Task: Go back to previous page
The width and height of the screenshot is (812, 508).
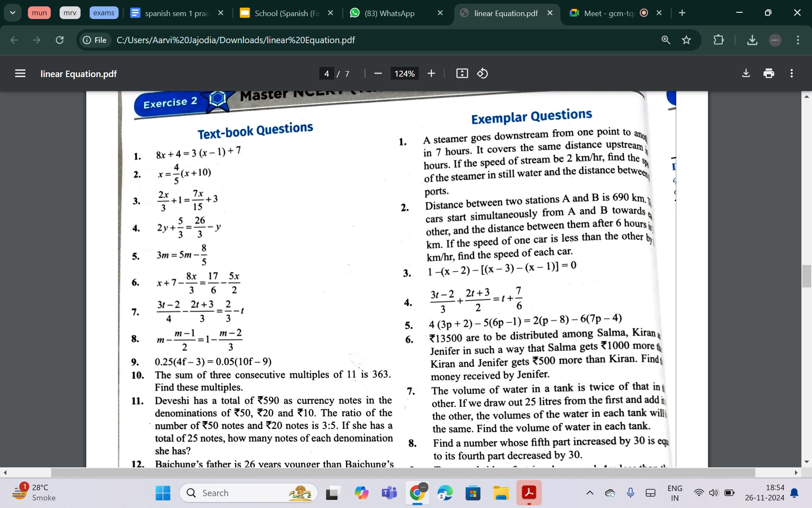Action: [14, 40]
